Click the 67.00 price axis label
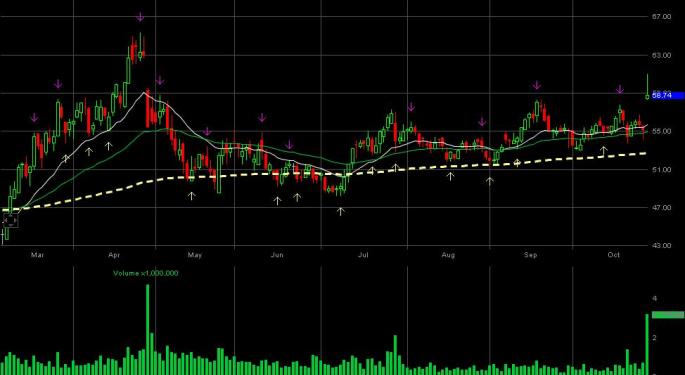This screenshot has width=685, height=375. point(661,17)
